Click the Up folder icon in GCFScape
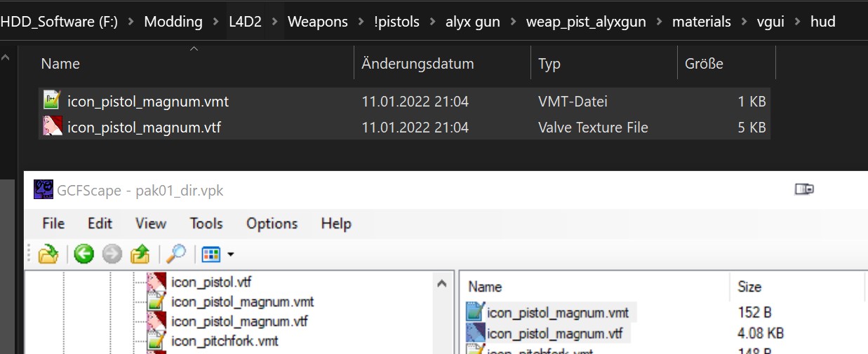 [140, 254]
